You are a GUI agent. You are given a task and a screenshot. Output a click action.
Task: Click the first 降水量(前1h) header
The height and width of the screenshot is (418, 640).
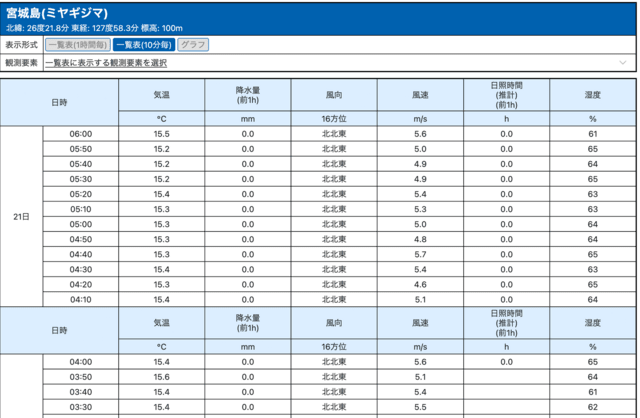click(248, 95)
